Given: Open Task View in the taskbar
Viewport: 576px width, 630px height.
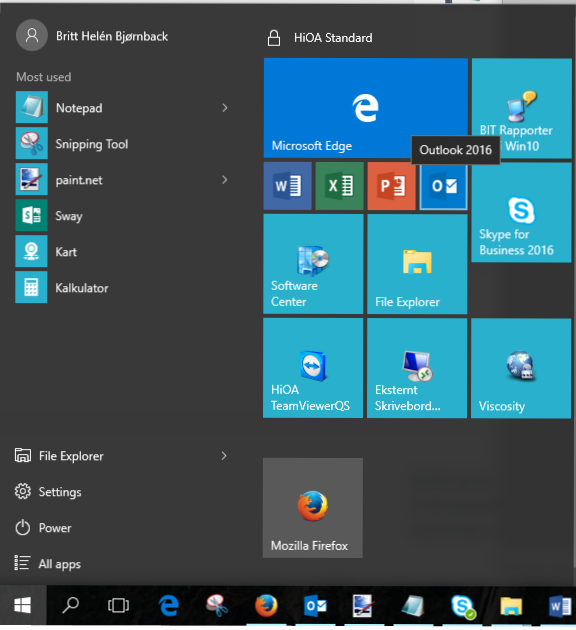Looking at the screenshot, I should 118,605.
